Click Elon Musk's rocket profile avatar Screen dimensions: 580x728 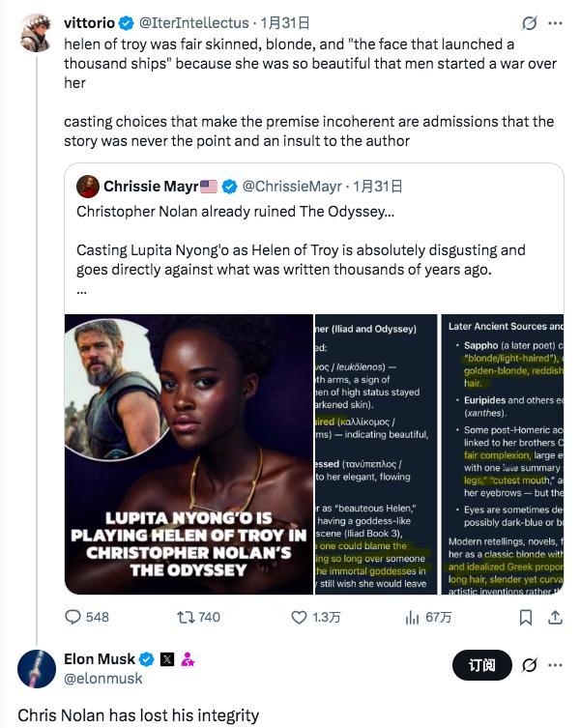(36, 669)
